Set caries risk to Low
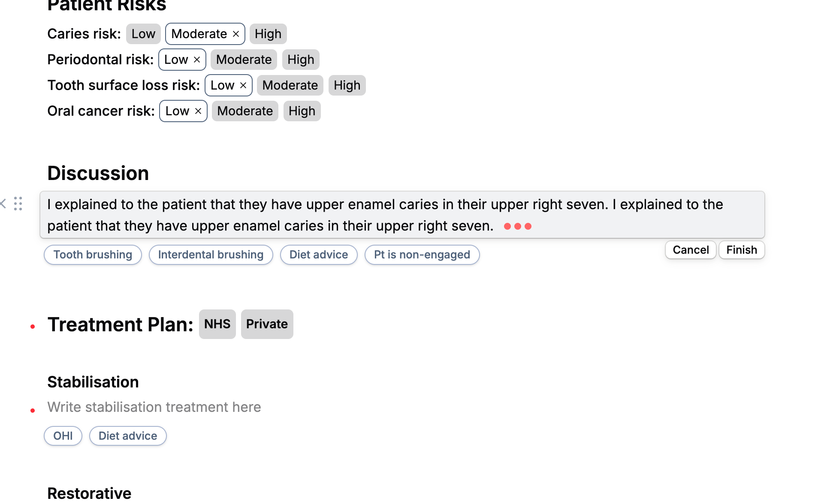 (x=143, y=34)
